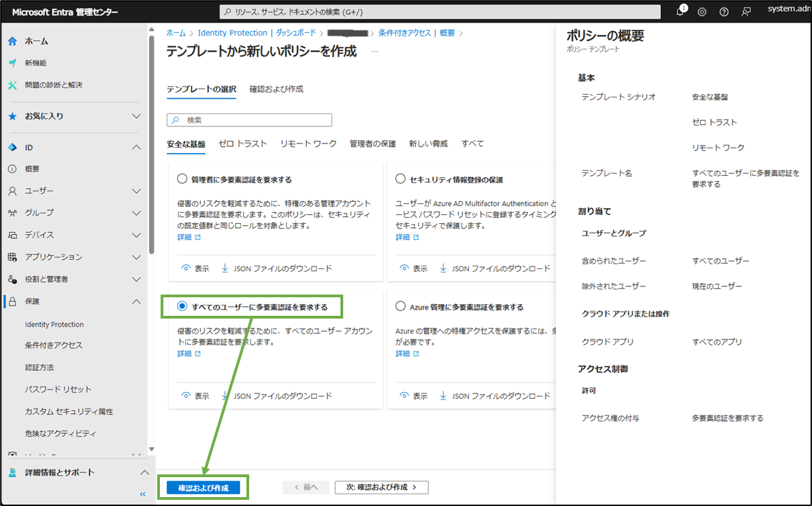The height and width of the screenshot is (506, 812).
Task: Open 認証方法 in sidebar
Action: pyautogui.click(x=39, y=367)
